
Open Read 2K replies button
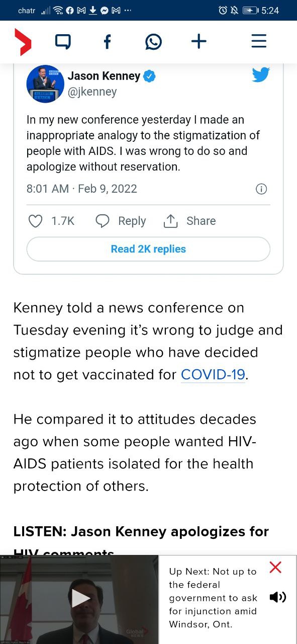coord(148,249)
